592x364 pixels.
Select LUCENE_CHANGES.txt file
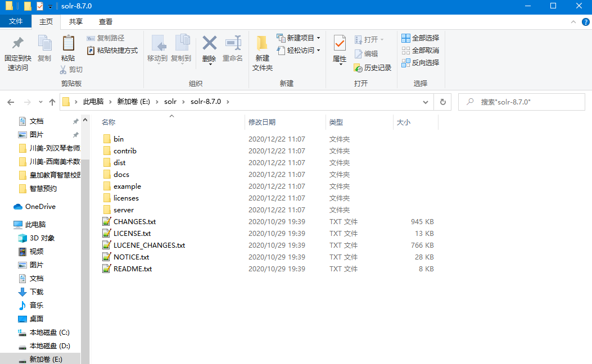(x=149, y=245)
